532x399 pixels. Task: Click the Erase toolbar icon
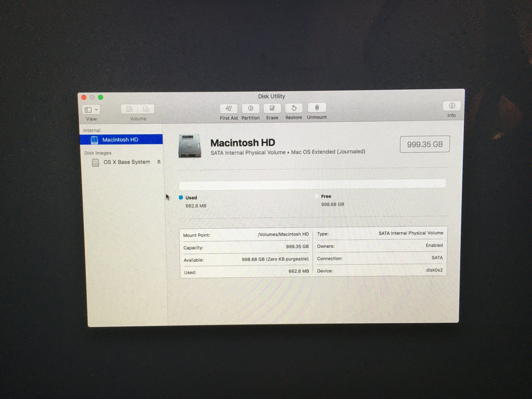(272, 108)
